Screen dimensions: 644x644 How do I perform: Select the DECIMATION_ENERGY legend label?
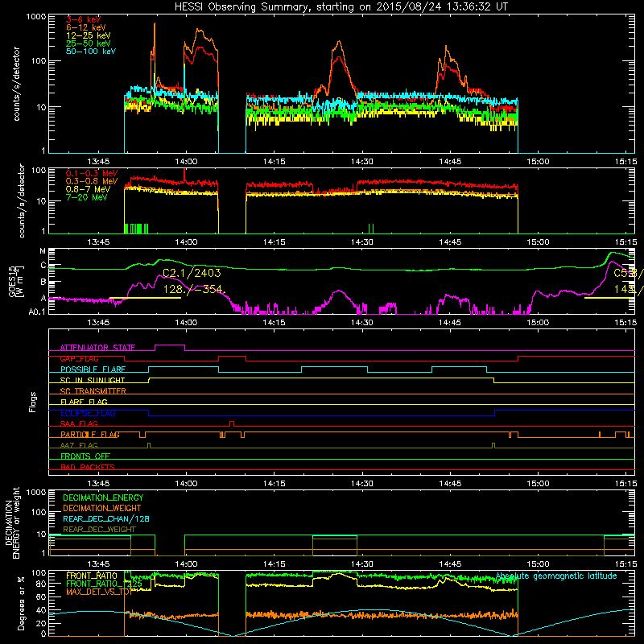(103, 497)
